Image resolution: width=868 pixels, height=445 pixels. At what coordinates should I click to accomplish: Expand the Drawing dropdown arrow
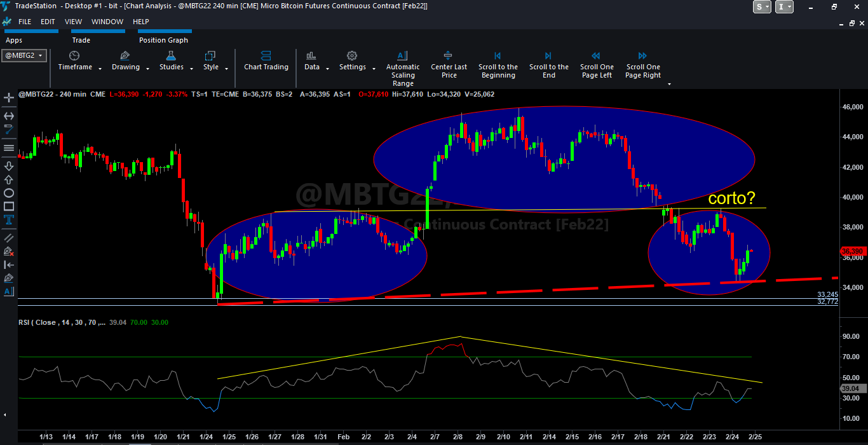click(x=147, y=68)
